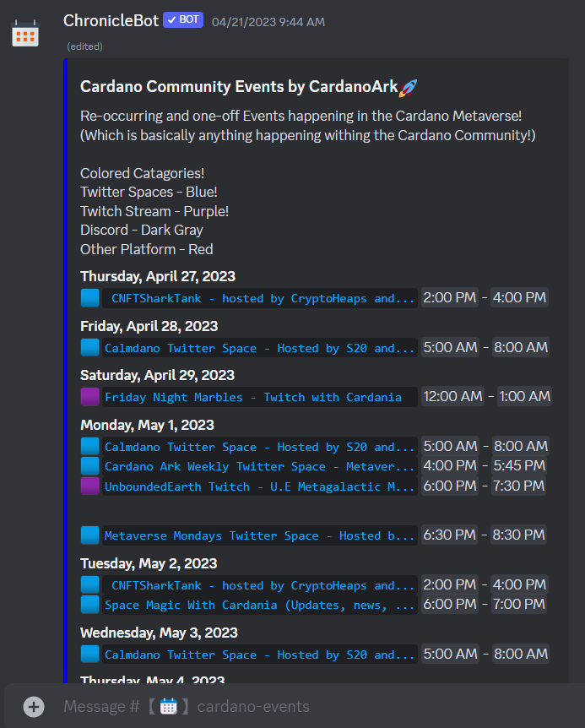The height and width of the screenshot is (728, 585).
Task: Open CNFTSharkTank event under Thursday, April 27
Action: [x=260, y=298]
